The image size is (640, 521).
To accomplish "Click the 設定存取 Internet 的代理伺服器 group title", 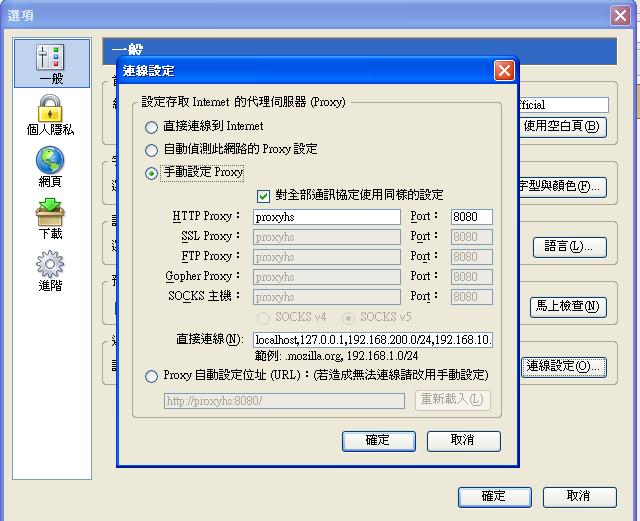I will click(x=243, y=102).
